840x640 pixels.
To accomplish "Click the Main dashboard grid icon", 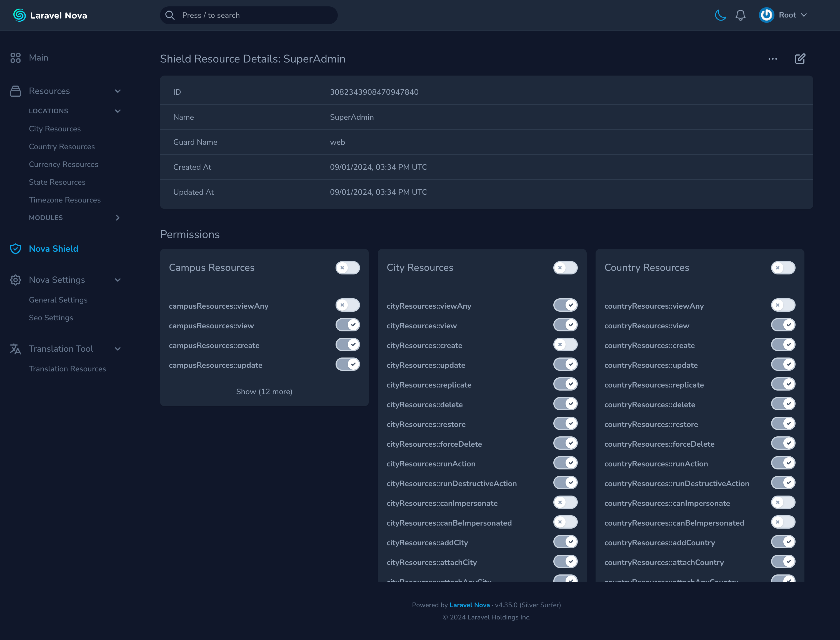I will [16, 58].
